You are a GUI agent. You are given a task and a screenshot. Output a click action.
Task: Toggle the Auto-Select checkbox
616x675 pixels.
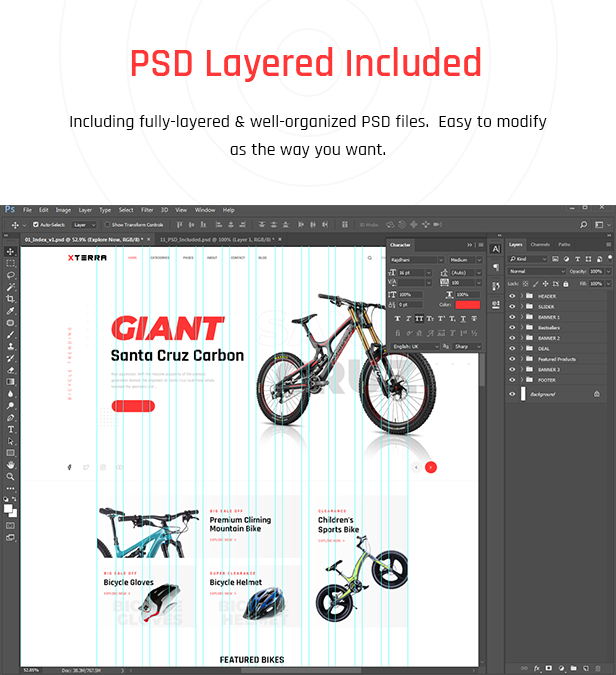point(36,225)
